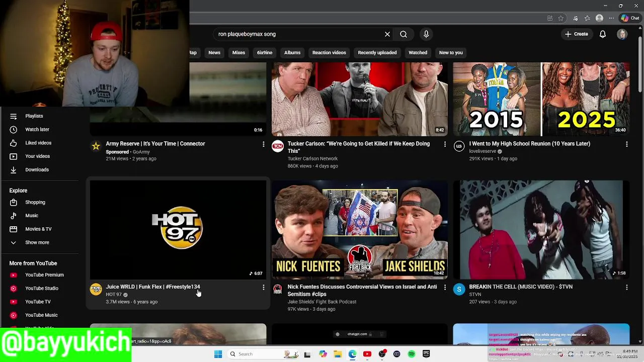
Task: Open STVN channel name link
Action: pos(475,295)
